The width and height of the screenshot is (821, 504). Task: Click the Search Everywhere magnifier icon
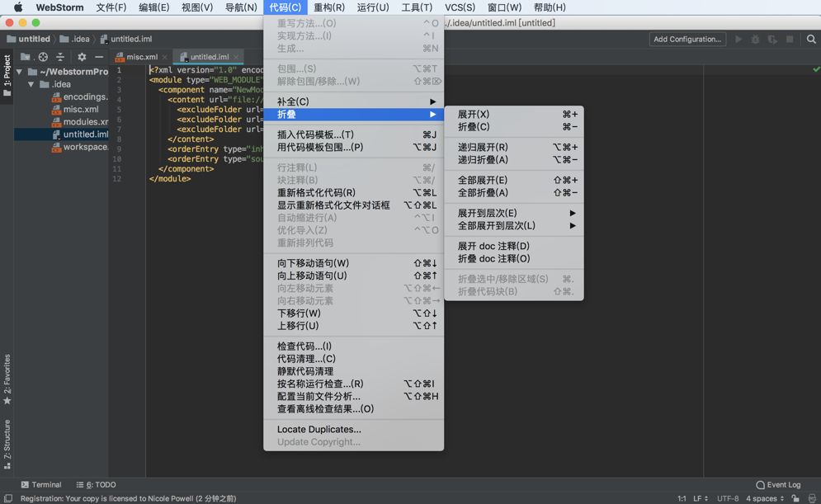(811, 40)
